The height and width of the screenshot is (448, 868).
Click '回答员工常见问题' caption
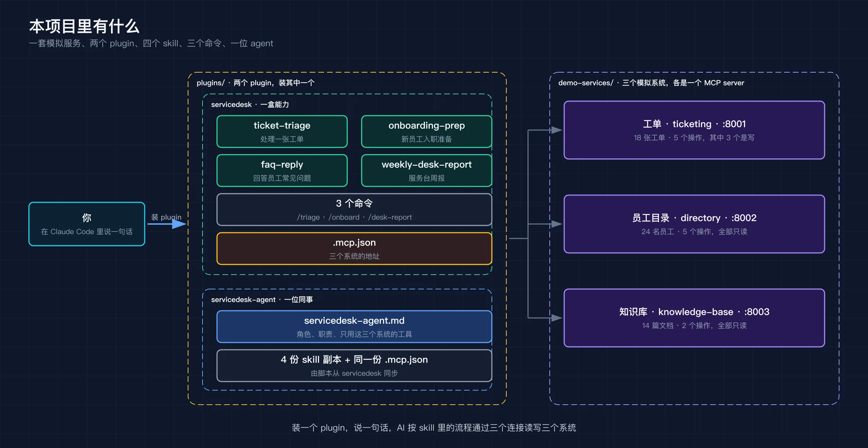[282, 178]
